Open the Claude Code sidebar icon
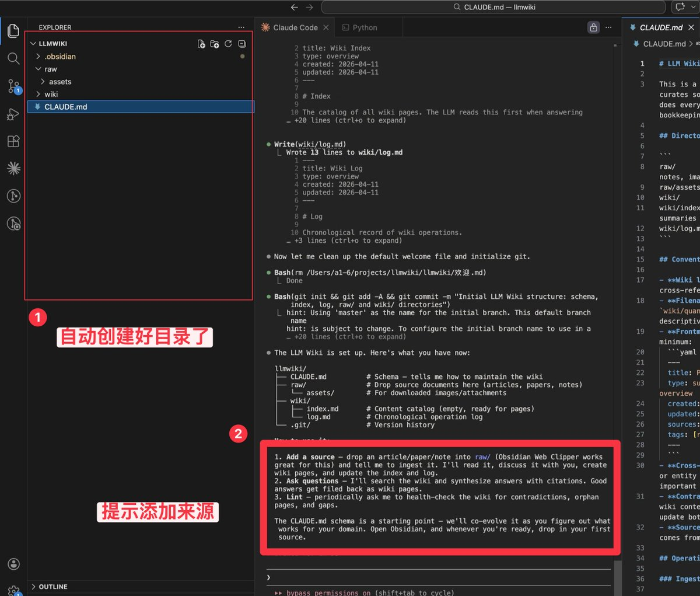The image size is (700, 596). (x=13, y=168)
